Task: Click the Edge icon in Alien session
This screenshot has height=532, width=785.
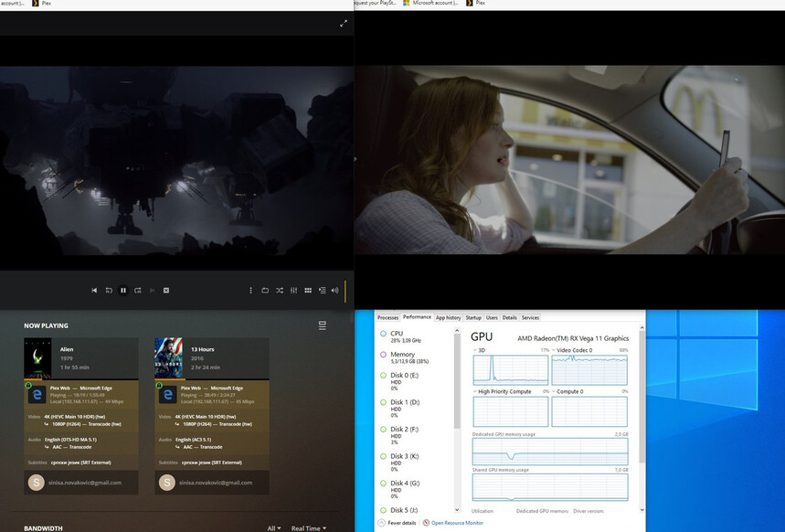Action: click(37, 395)
